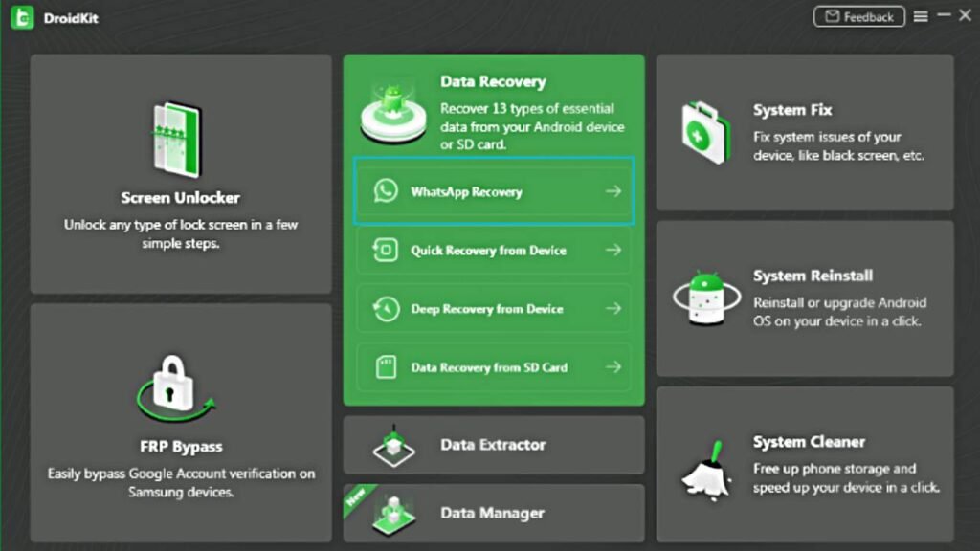
Task: Click the FRP Bypass title
Action: [181, 447]
